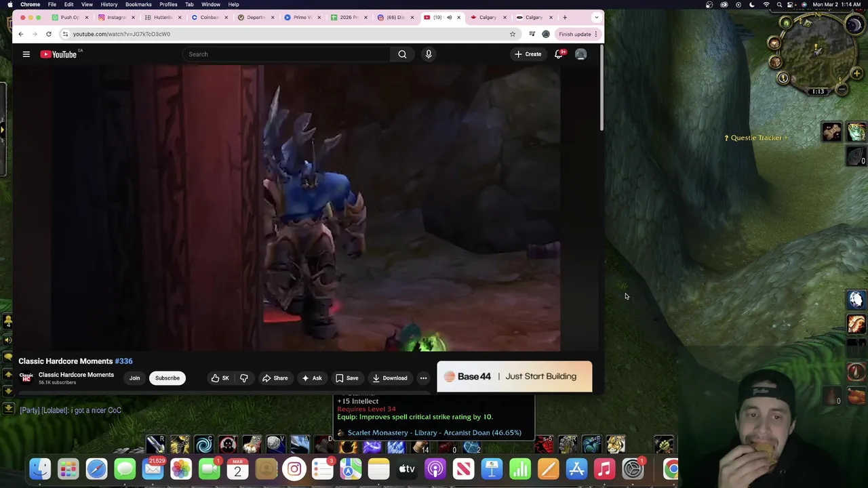Open the Profiles menu in menu bar
Image resolution: width=868 pixels, height=488 pixels.
(168, 5)
